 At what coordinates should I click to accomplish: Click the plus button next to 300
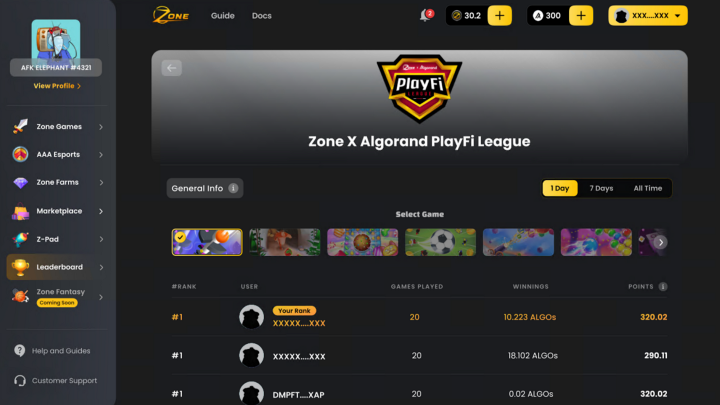[x=581, y=16]
